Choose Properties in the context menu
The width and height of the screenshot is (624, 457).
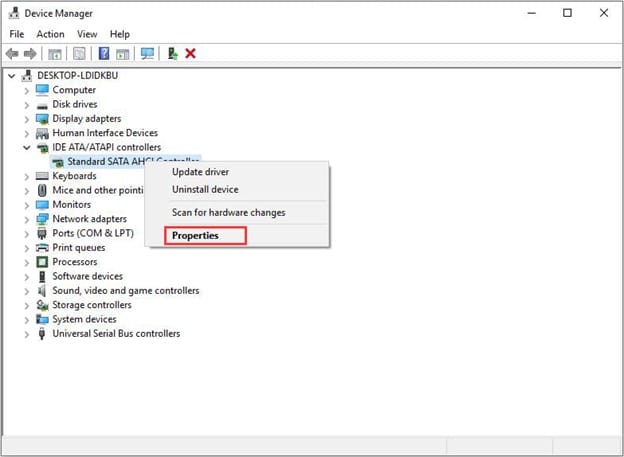[239, 236]
